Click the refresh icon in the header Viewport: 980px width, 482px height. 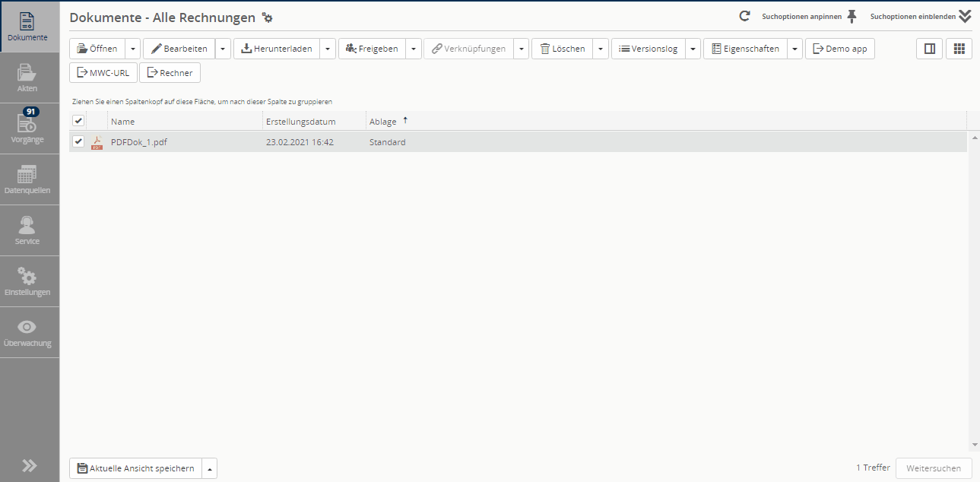pos(745,16)
